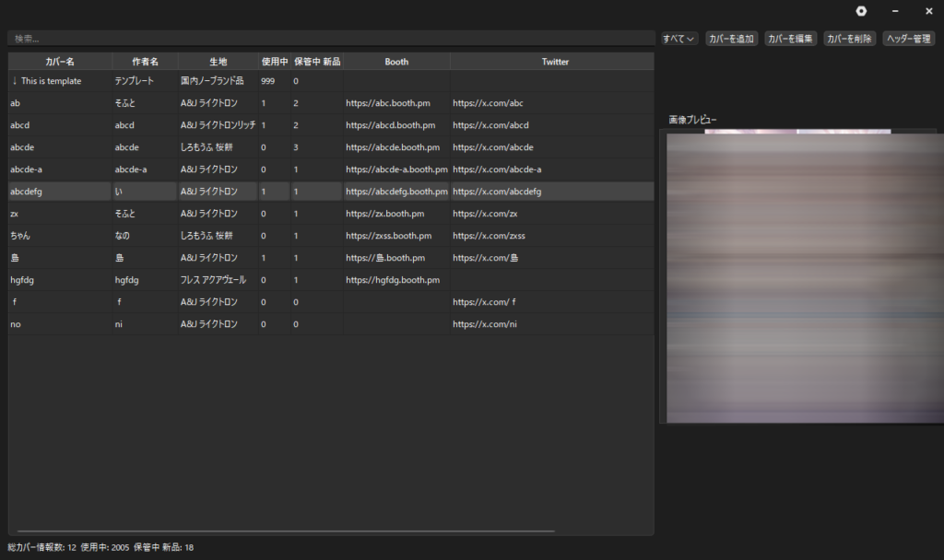Open settings via the hexagon gear icon
This screenshot has height=560, width=944.
coord(861,11)
